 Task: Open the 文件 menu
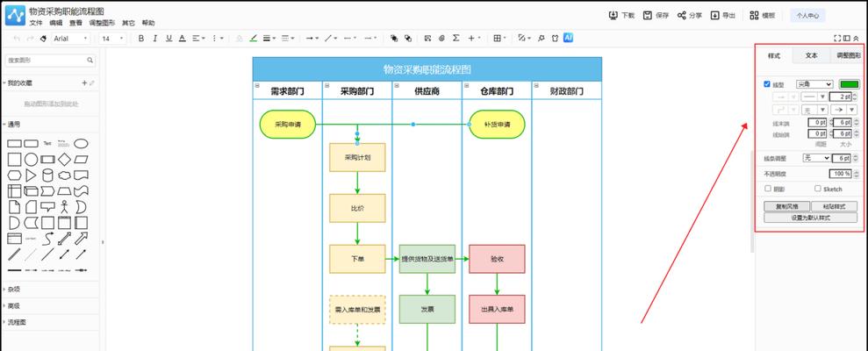(36, 23)
